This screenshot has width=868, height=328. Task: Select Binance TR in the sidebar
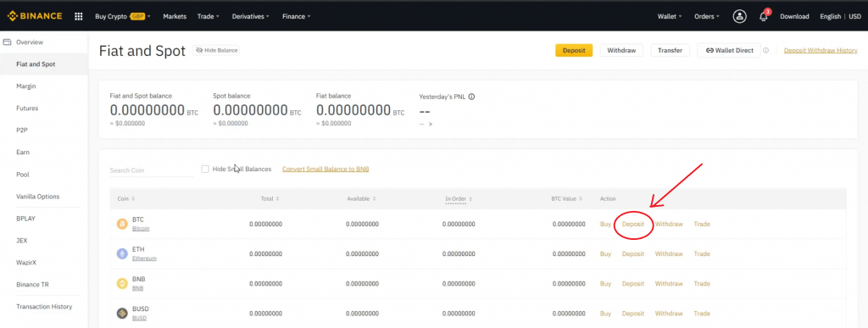[33, 284]
